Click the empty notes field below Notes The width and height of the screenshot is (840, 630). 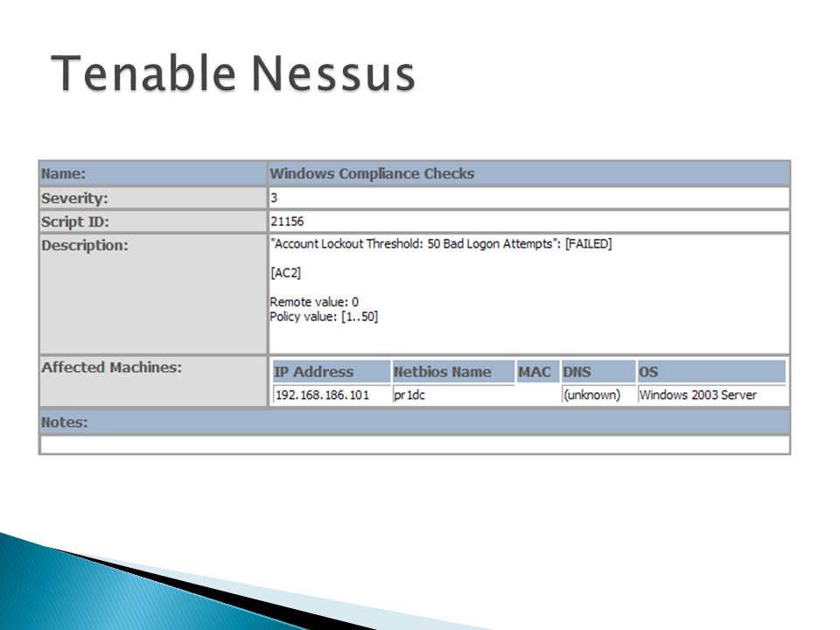pyautogui.click(x=415, y=444)
